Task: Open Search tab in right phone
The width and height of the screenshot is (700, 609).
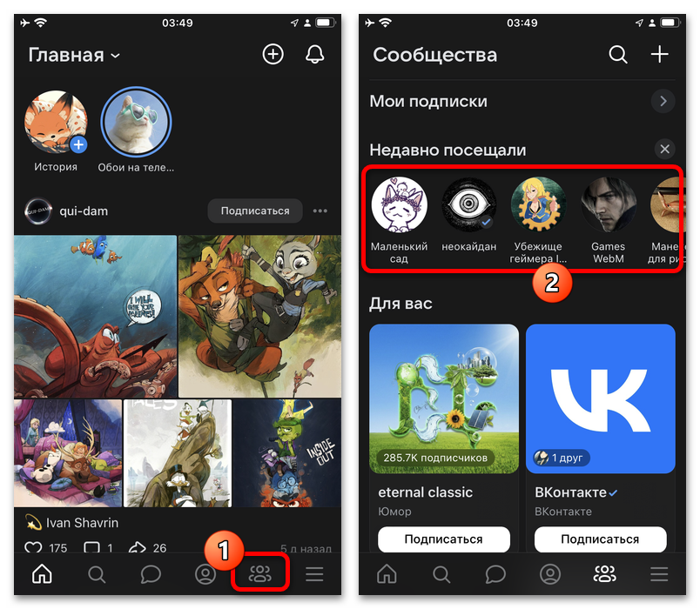Action: (441, 574)
